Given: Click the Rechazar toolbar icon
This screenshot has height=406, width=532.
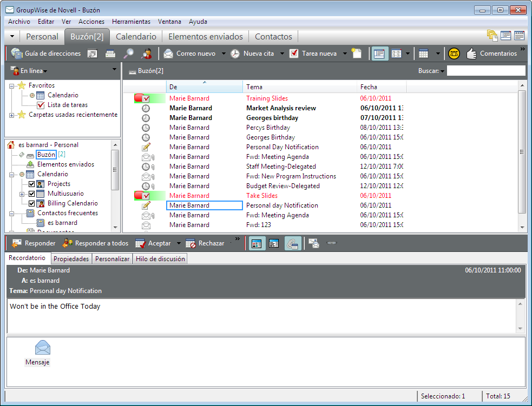Looking at the screenshot, I should pyautogui.click(x=191, y=243).
